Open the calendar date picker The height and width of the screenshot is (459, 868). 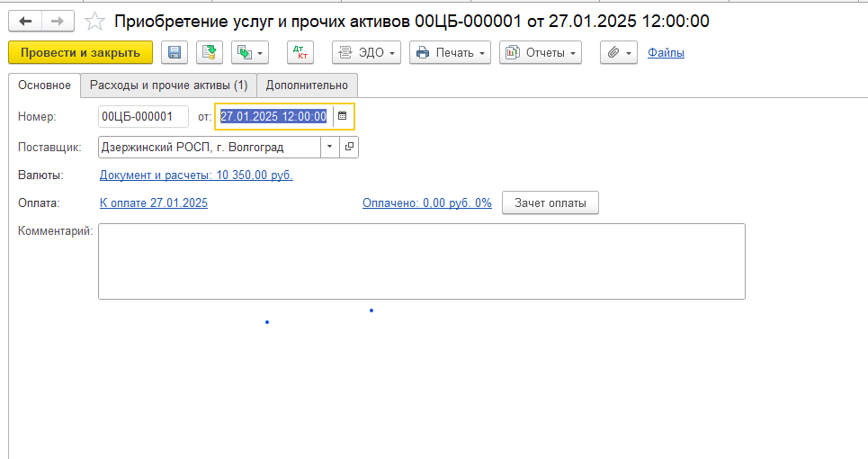click(x=342, y=116)
